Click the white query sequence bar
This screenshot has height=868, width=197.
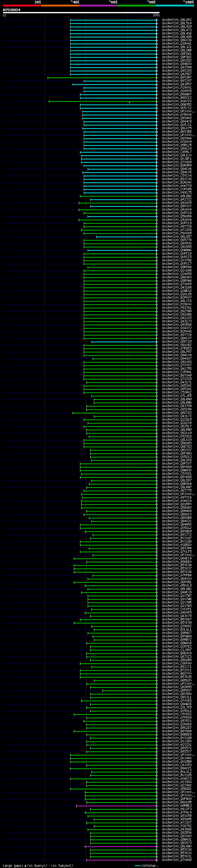pos(81,13)
